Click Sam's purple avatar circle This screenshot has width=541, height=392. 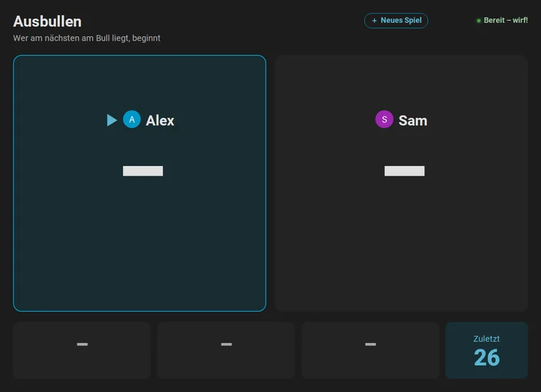384,120
